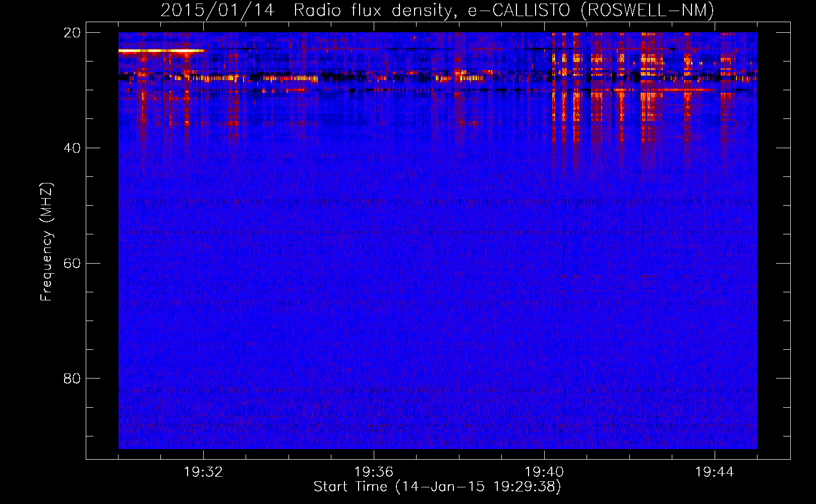The image size is (816, 504).
Task: Click the frequency tick label '60'
Action: (x=72, y=264)
